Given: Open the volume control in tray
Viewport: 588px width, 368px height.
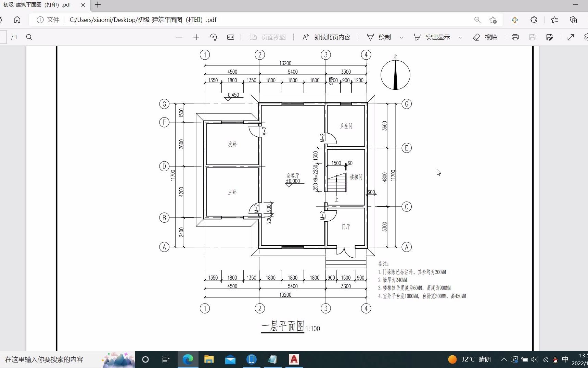Looking at the screenshot, I should point(535,359).
